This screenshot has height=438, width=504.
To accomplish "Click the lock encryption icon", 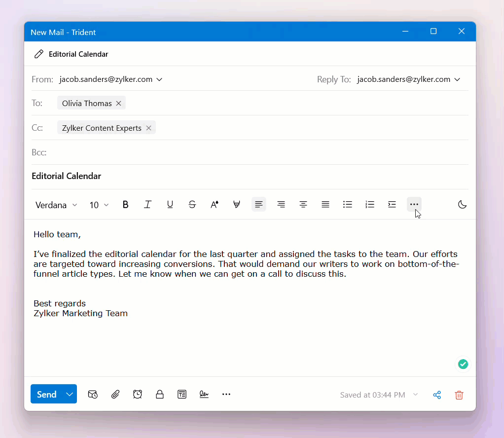I will click(160, 394).
